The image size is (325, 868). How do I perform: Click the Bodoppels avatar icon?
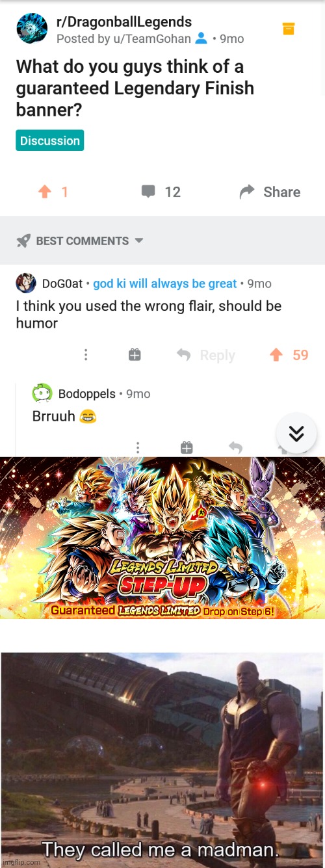point(42,393)
